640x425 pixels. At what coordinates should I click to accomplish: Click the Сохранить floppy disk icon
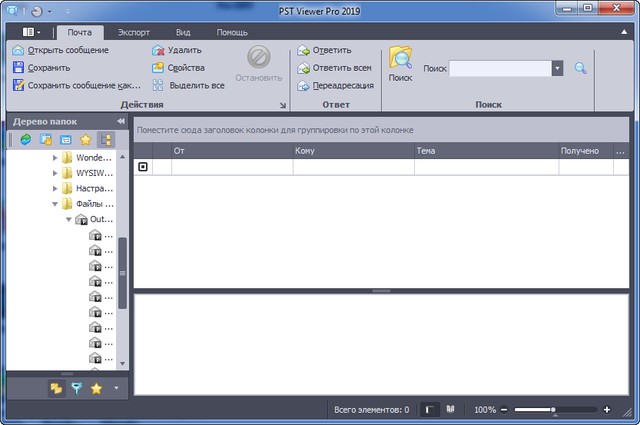point(18,68)
